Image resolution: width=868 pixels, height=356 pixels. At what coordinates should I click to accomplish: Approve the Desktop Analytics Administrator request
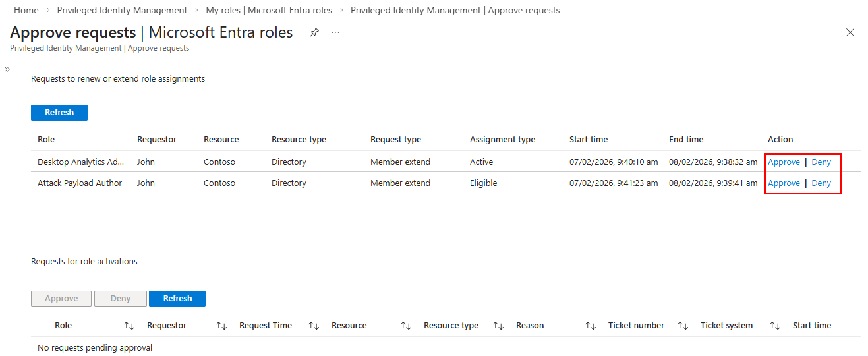(x=784, y=162)
